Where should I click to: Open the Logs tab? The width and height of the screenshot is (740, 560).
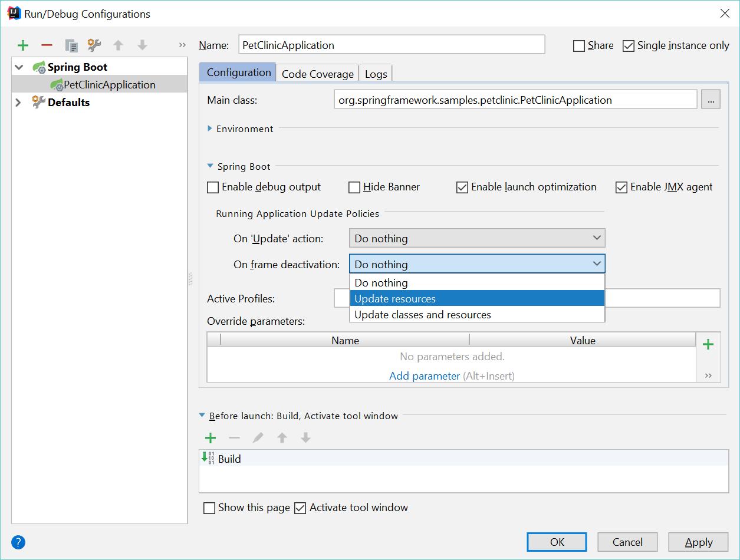click(376, 74)
